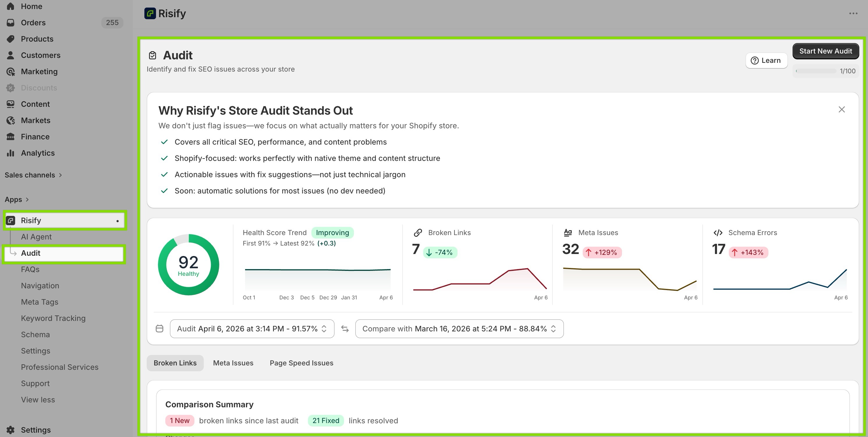Dismiss the Why Risify's Store Audit banner
The image size is (868, 437).
842,109
